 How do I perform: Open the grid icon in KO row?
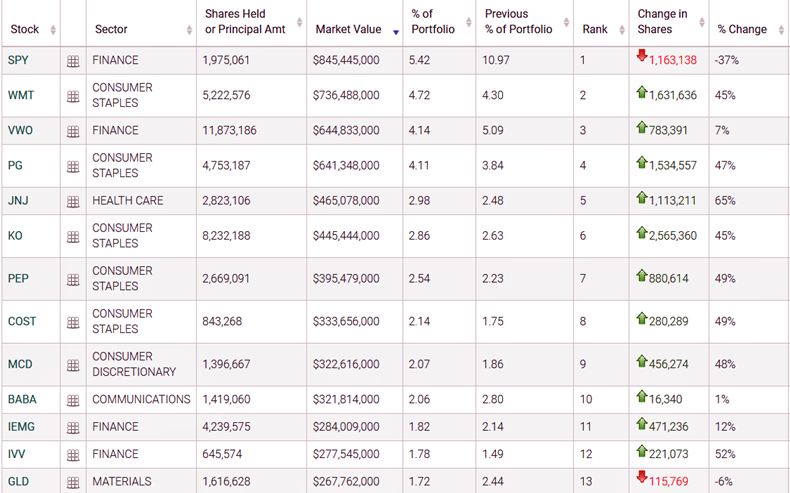(73, 237)
